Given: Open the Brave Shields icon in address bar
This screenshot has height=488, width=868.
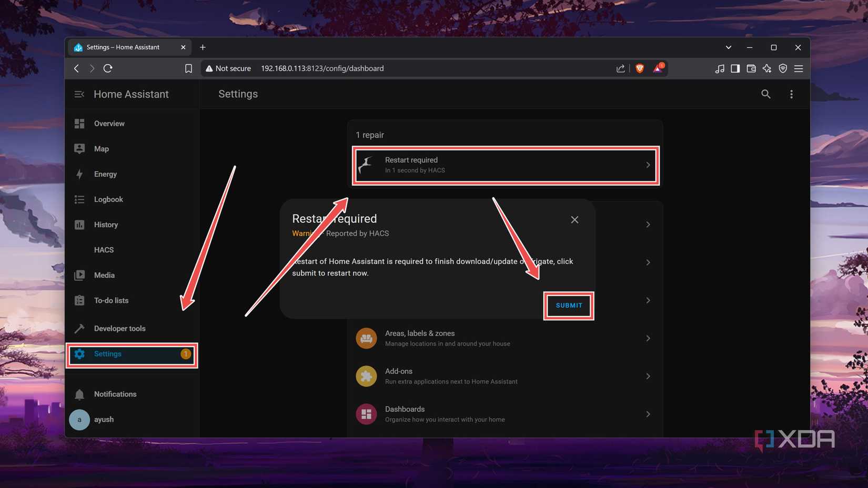Looking at the screenshot, I should 639,68.
